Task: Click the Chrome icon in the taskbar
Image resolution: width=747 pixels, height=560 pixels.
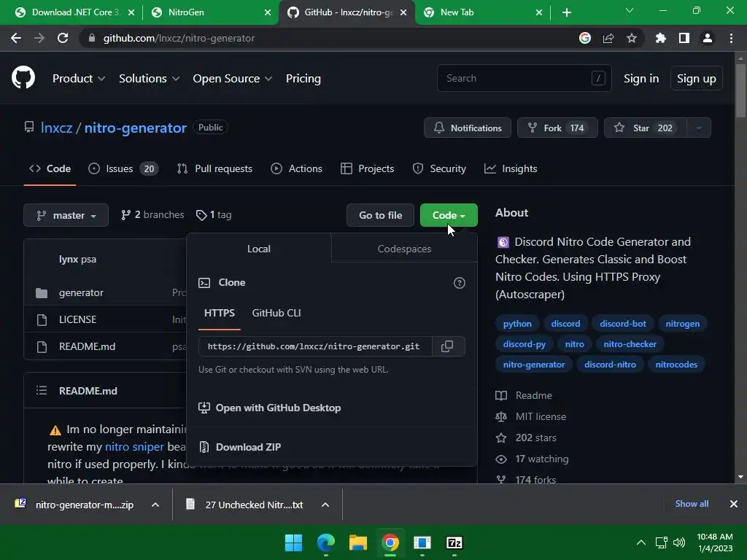Action: 390,542
